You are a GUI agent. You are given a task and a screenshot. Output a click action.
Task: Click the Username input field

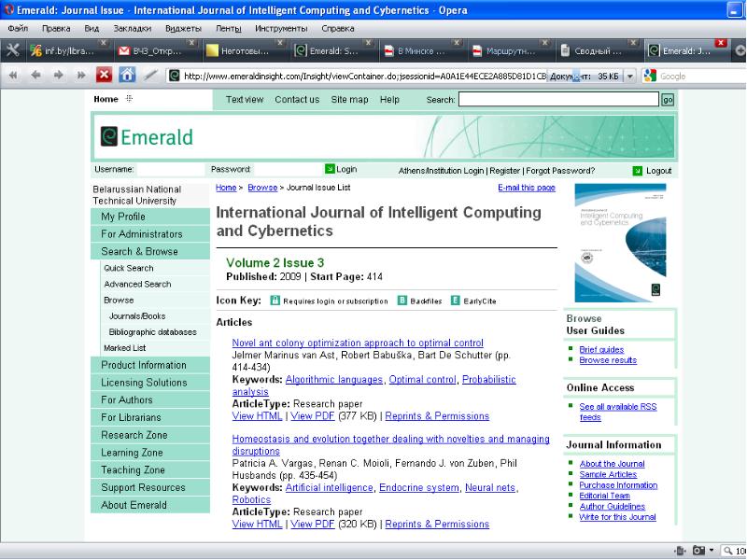tap(170, 170)
